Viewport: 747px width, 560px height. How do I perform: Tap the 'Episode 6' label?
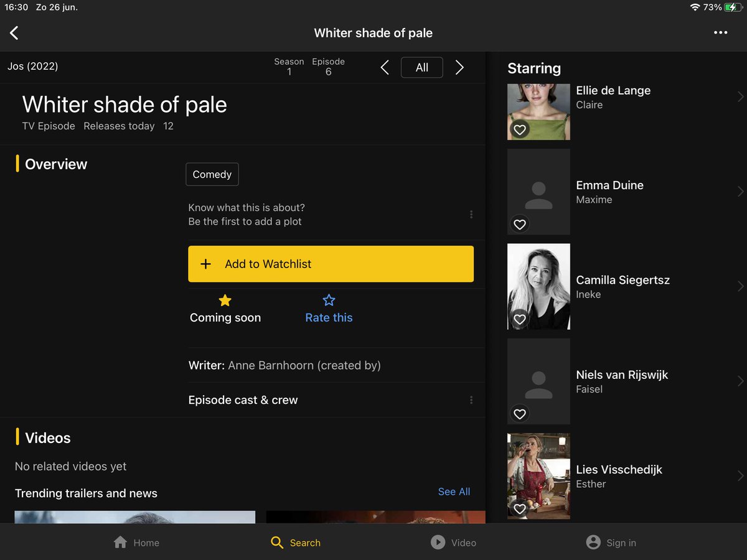[x=328, y=67]
